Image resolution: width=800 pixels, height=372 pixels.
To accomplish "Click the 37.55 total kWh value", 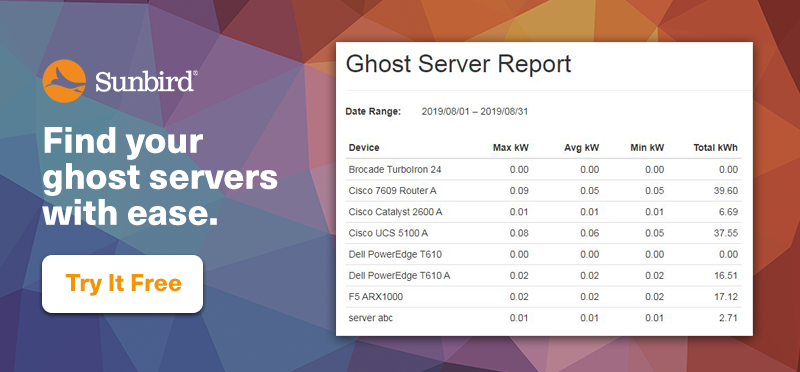I will [x=727, y=233].
